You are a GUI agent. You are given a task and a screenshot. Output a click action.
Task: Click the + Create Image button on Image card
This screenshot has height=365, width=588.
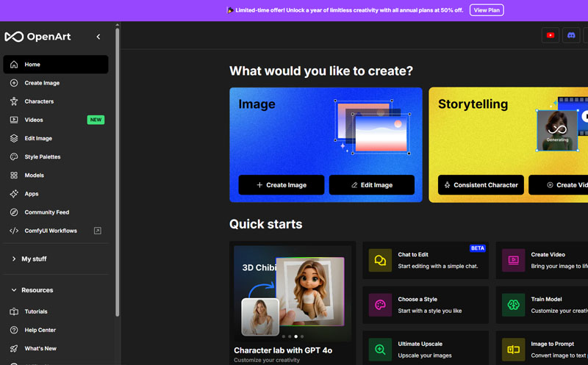pyautogui.click(x=282, y=185)
